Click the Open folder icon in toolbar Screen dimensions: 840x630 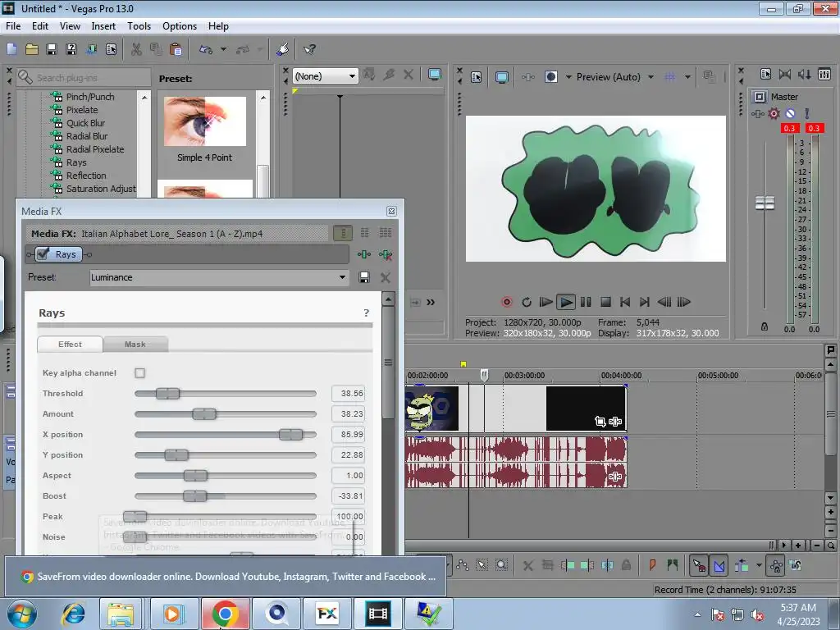(x=32, y=49)
